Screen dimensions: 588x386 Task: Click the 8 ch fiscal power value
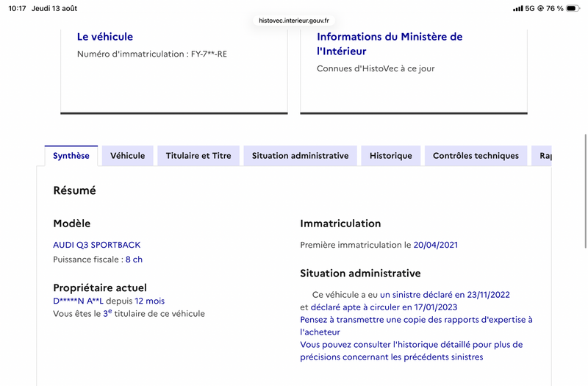pyautogui.click(x=134, y=260)
